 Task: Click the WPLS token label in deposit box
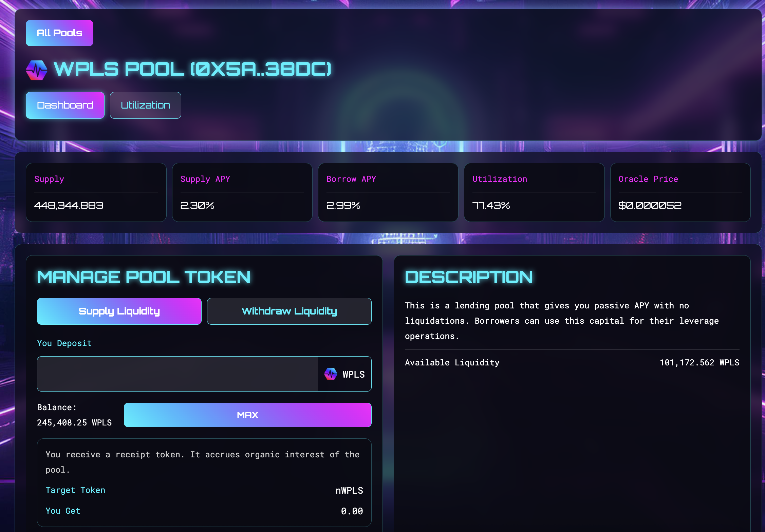coord(353,374)
